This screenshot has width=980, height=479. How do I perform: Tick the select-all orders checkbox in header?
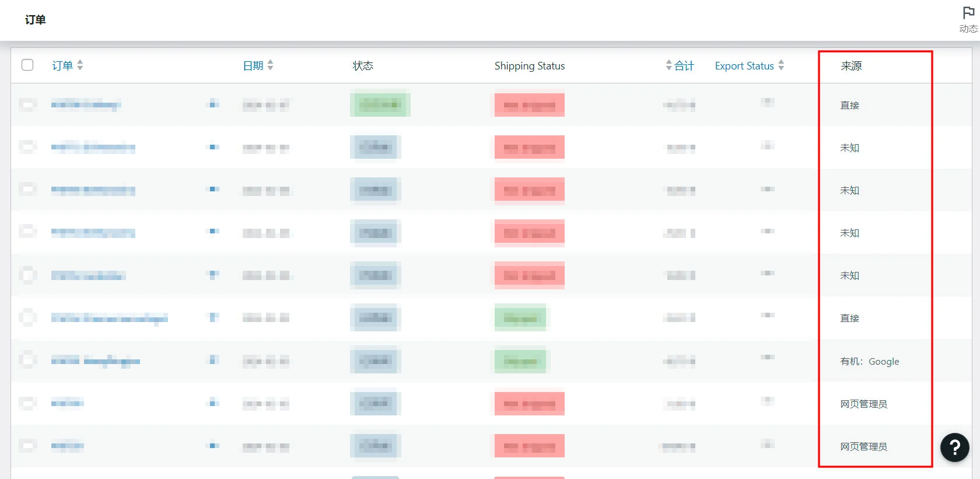[x=27, y=65]
